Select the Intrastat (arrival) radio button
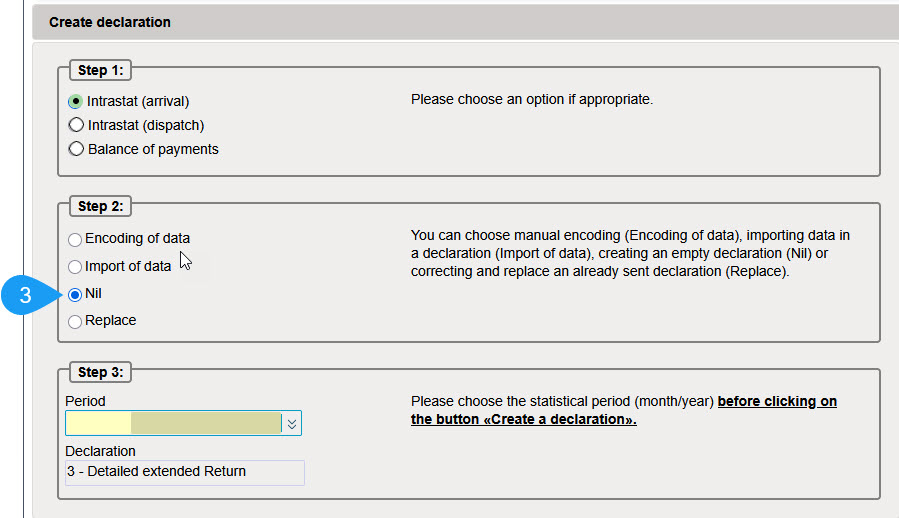Screen dimensions: 899x518 [75, 101]
